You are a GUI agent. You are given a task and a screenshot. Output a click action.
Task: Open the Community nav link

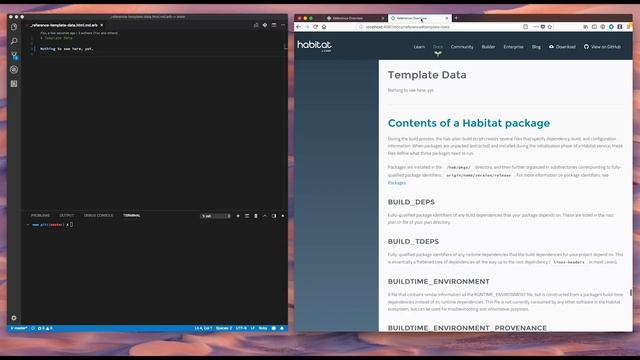coord(462,47)
